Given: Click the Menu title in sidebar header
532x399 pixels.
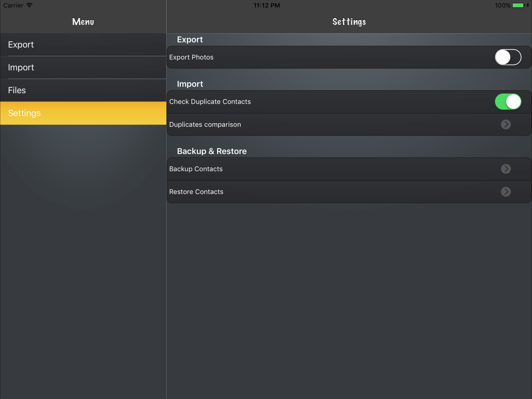Looking at the screenshot, I should 83,22.
